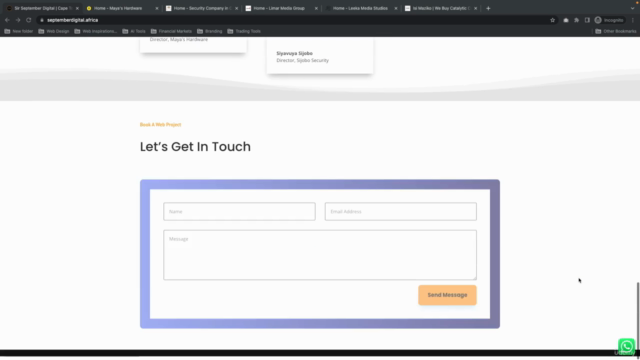Click into the Message text area
640x360 pixels.
click(x=320, y=255)
